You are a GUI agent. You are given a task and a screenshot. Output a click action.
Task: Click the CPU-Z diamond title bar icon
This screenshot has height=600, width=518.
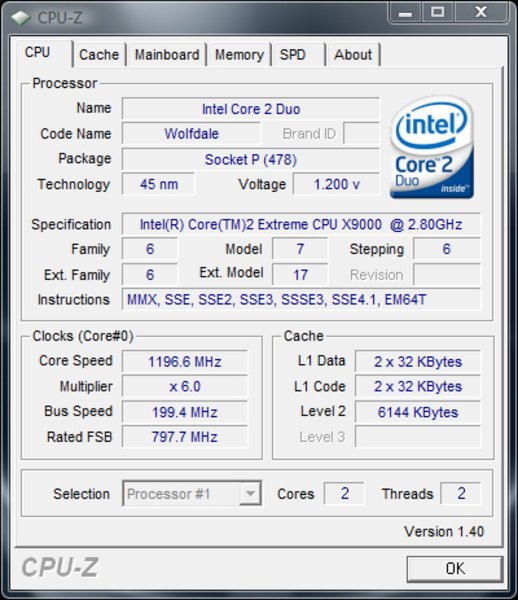21,18
